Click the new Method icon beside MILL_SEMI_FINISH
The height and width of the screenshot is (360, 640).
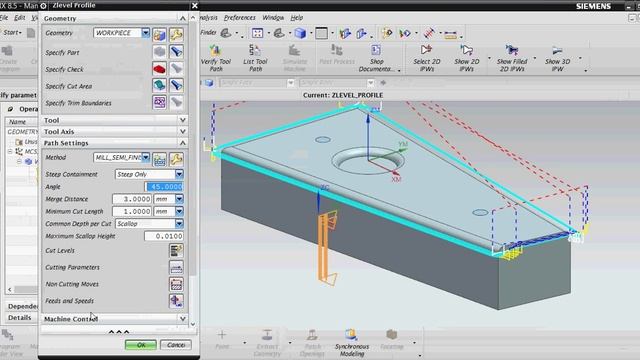pyautogui.click(x=159, y=159)
